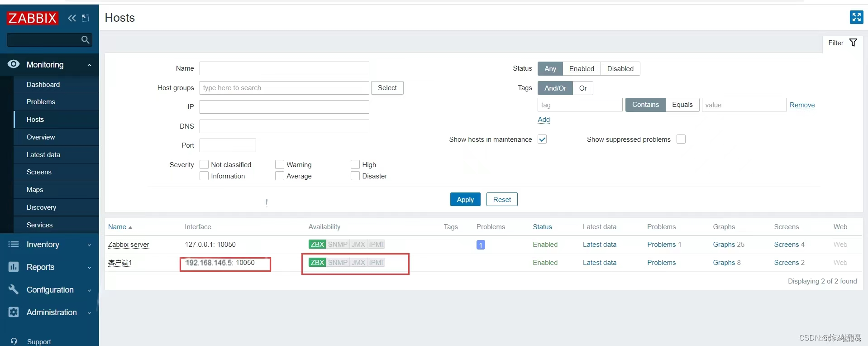Check the Disaster severity box

[355, 176]
